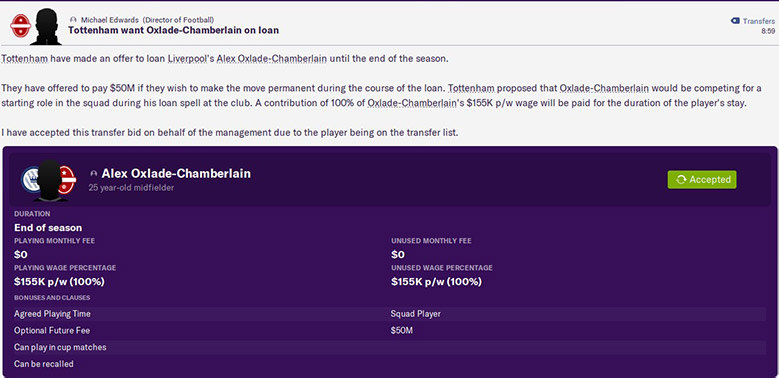Open Michael Edwards silhouette portrait in header

(x=47, y=26)
